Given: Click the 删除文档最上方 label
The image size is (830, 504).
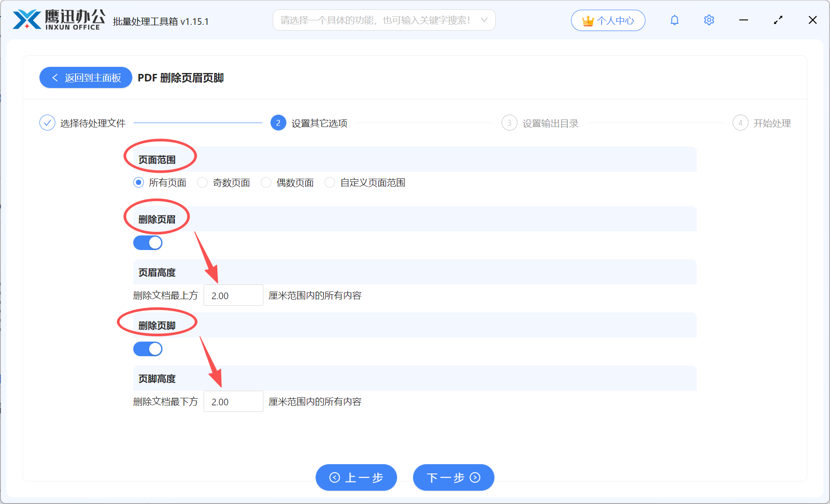Looking at the screenshot, I should pos(166,296).
